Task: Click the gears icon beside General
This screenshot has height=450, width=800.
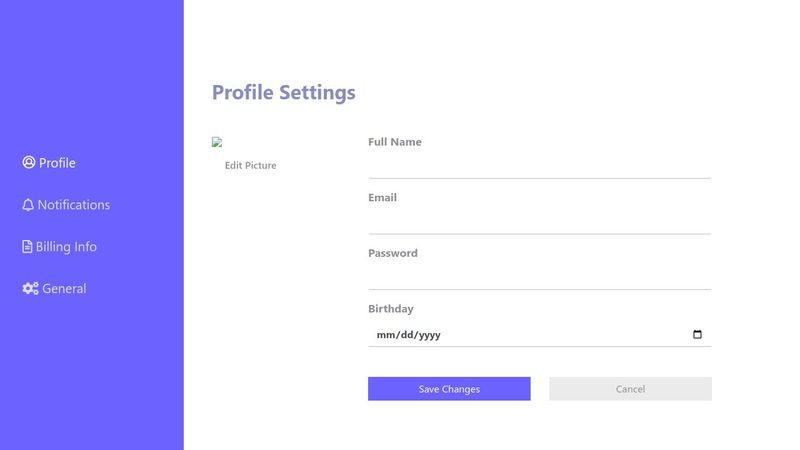Action: click(x=30, y=289)
